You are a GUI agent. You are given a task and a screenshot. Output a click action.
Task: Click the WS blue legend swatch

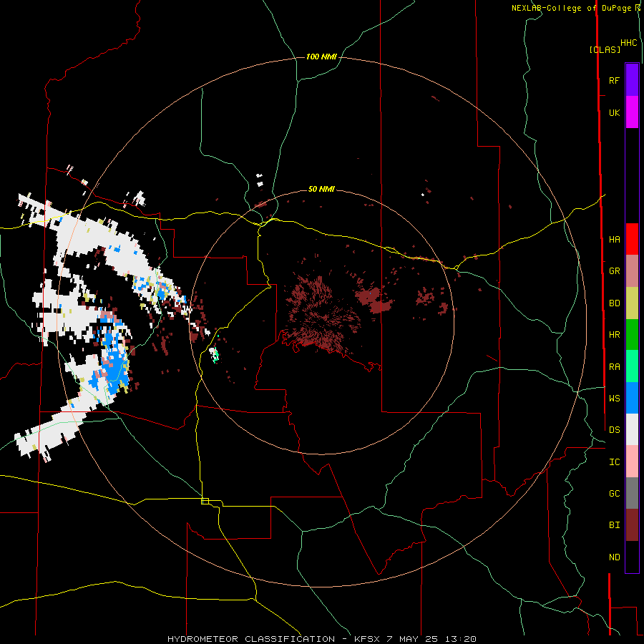[x=632, y=398]
